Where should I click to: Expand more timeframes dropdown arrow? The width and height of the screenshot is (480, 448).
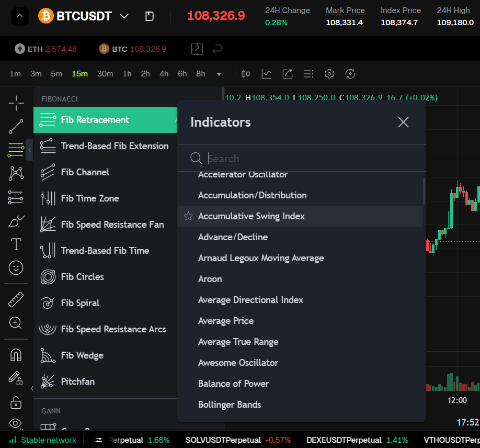click(x=219, y=74)
